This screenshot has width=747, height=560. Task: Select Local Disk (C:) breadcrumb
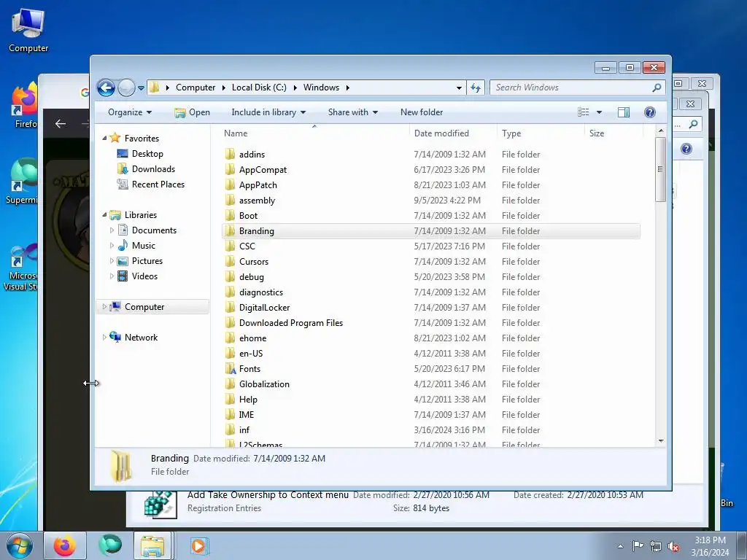pos(259,87)
